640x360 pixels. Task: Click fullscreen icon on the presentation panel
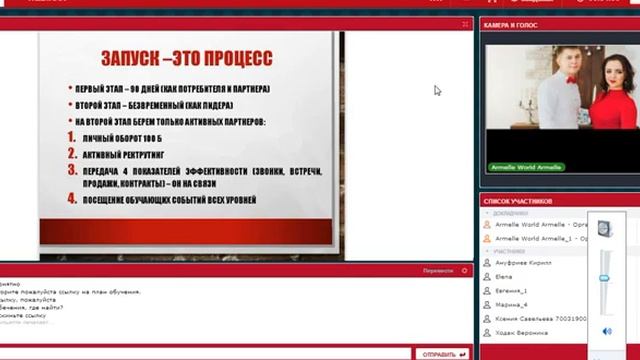(465, 24)
